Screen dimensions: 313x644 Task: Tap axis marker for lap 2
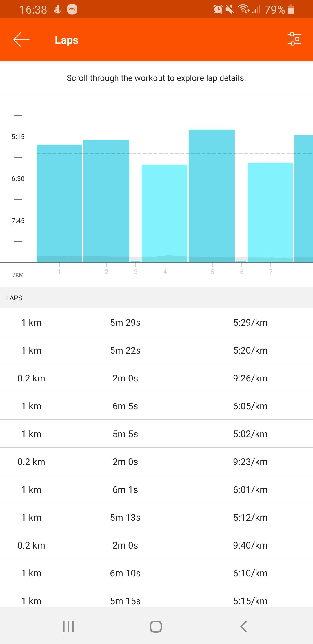(x=106, y=271)
